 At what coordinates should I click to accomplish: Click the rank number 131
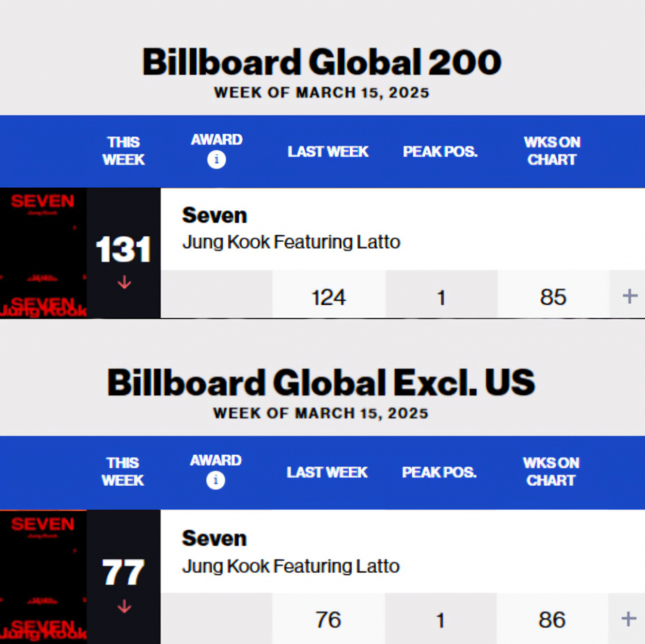point(123,250)
